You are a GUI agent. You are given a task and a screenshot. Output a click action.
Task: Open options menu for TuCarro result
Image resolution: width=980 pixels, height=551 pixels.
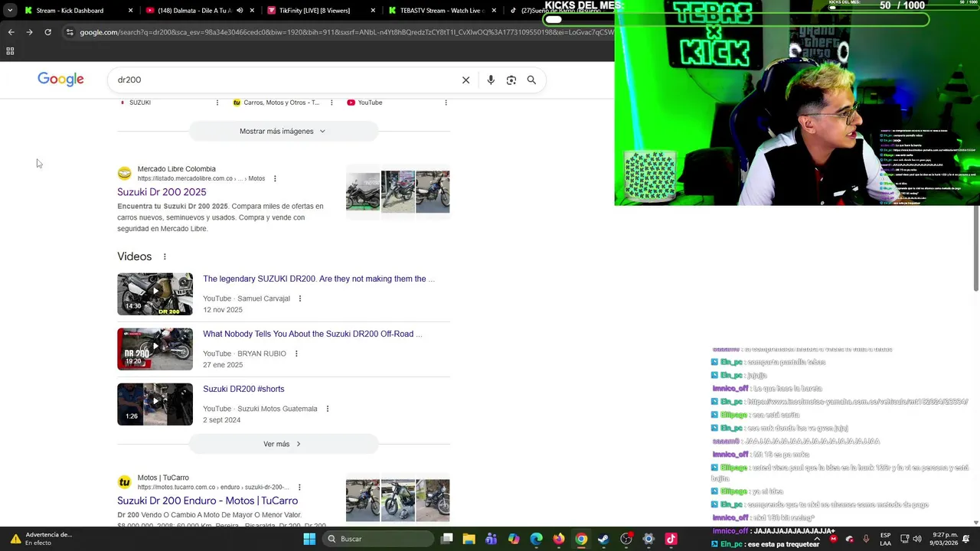point(299,487)
